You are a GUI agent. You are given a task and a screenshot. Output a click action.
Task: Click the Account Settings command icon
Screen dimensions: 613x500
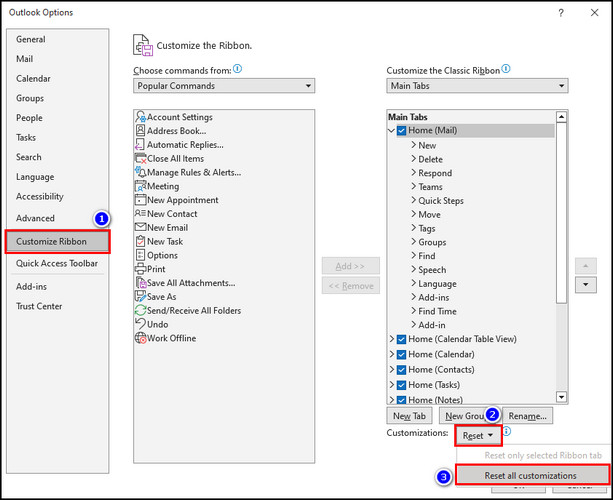(139, 117)
